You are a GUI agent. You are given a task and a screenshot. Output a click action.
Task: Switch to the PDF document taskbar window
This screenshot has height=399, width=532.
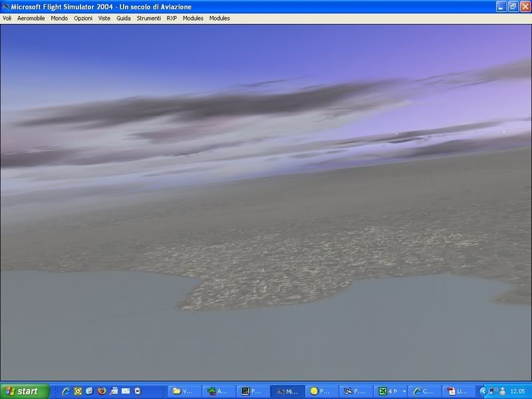(x=459, y=392)
